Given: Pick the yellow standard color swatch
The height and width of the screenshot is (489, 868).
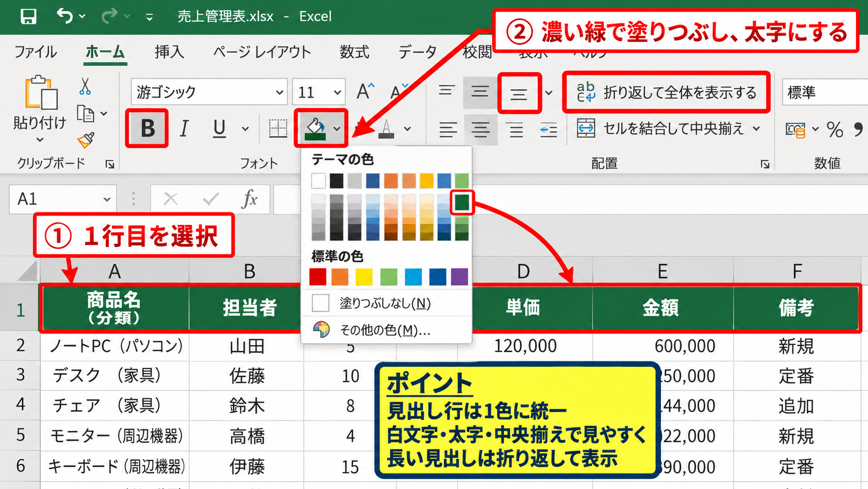Looking at the screenshot, I should 364,277.
